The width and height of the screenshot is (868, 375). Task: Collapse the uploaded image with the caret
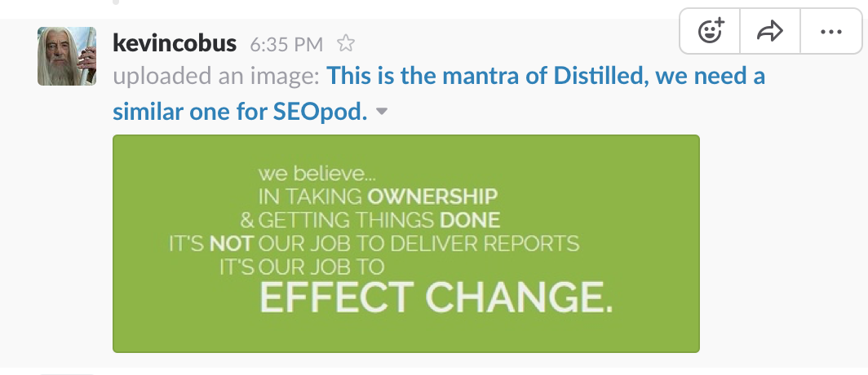382,112
